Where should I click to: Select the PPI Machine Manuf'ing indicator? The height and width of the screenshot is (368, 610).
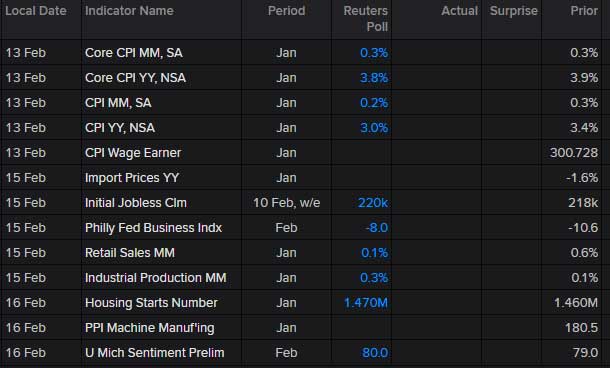(149, 328)
